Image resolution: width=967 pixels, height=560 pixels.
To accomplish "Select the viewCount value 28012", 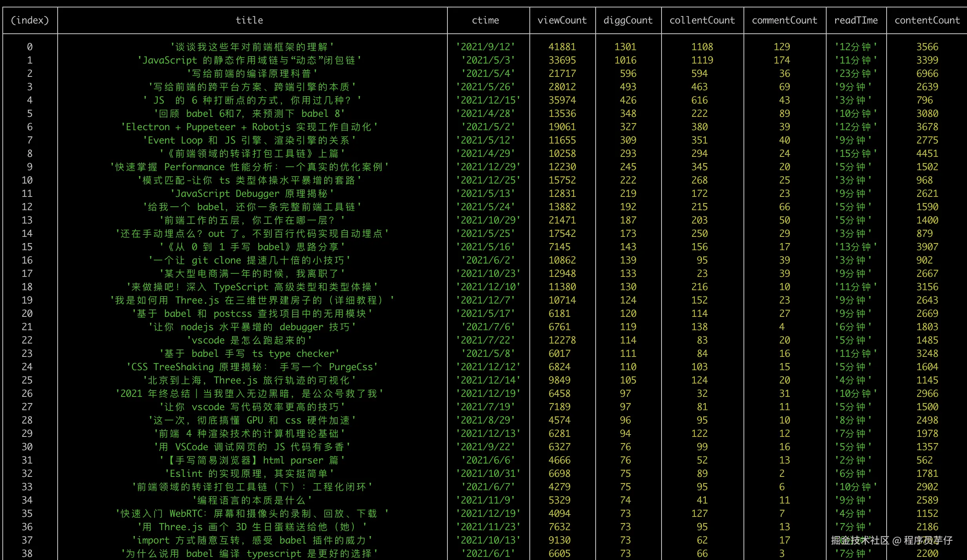I will coord(562,87).
